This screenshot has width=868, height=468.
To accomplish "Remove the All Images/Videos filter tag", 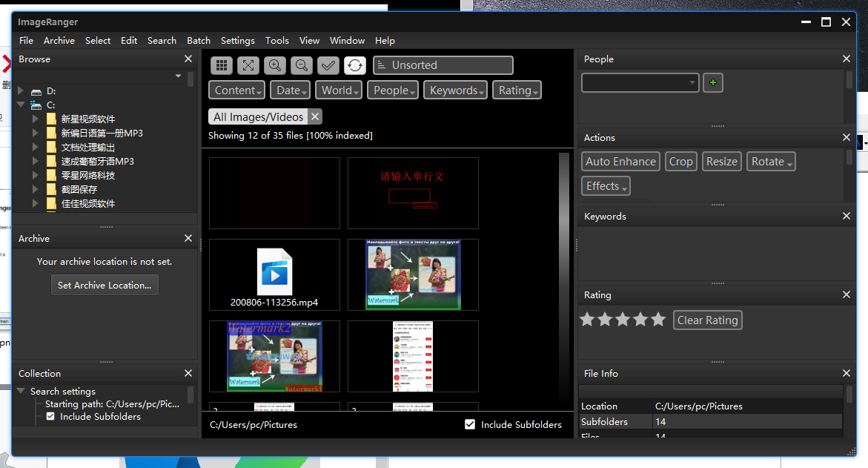I will click(315, 116).
